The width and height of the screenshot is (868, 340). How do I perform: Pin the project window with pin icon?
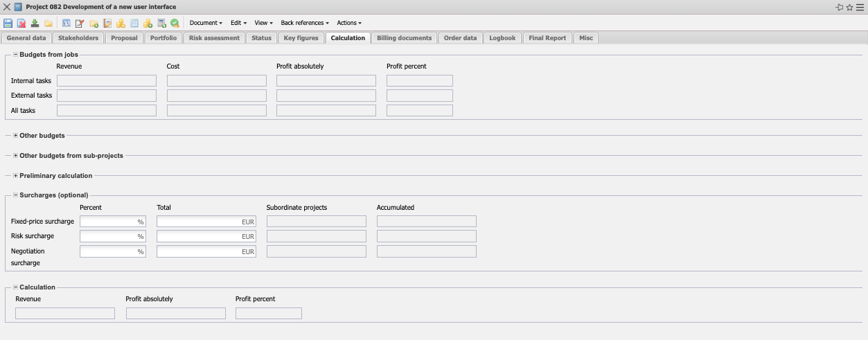click(839, 7)
